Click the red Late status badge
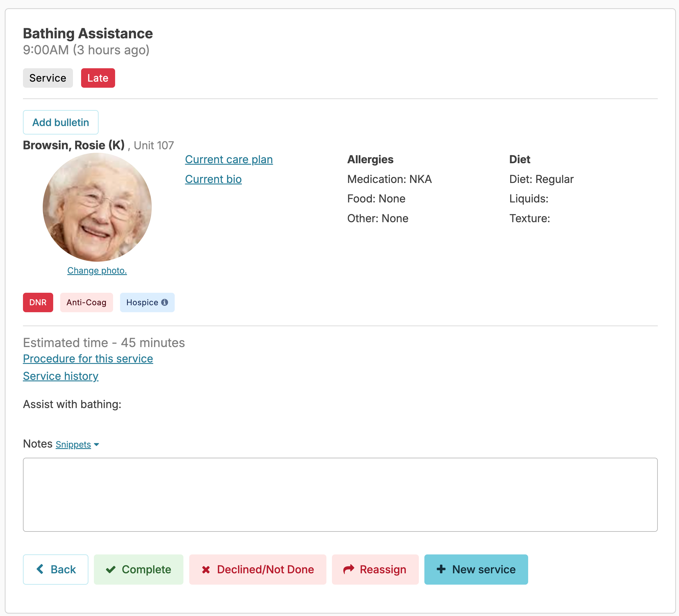Screen dimensions: 679x616 pos(98,78)
